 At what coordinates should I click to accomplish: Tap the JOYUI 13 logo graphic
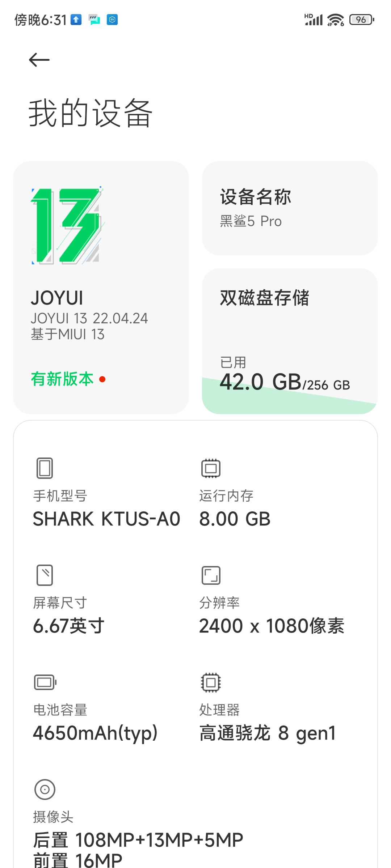pos(68,225)
